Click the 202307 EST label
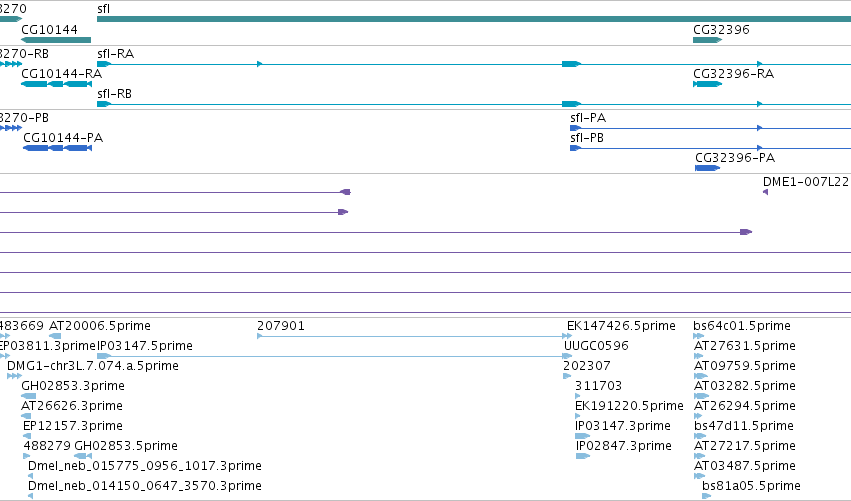This screenshot has height=501, width=851. [587, 366]
